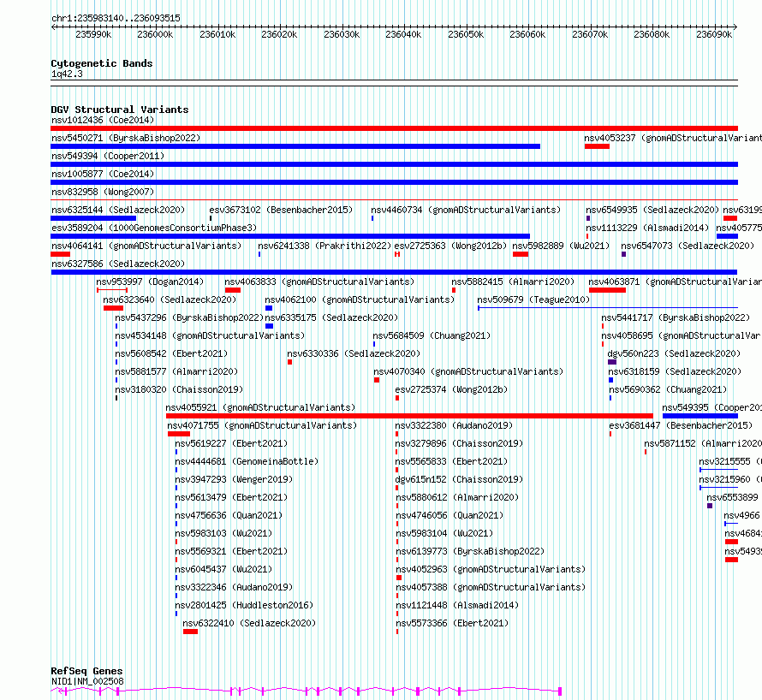Screen dimensions: 762x700
Task: Open the nsv953997 (Dogan2014) variant label
Action: coord(150,282)
